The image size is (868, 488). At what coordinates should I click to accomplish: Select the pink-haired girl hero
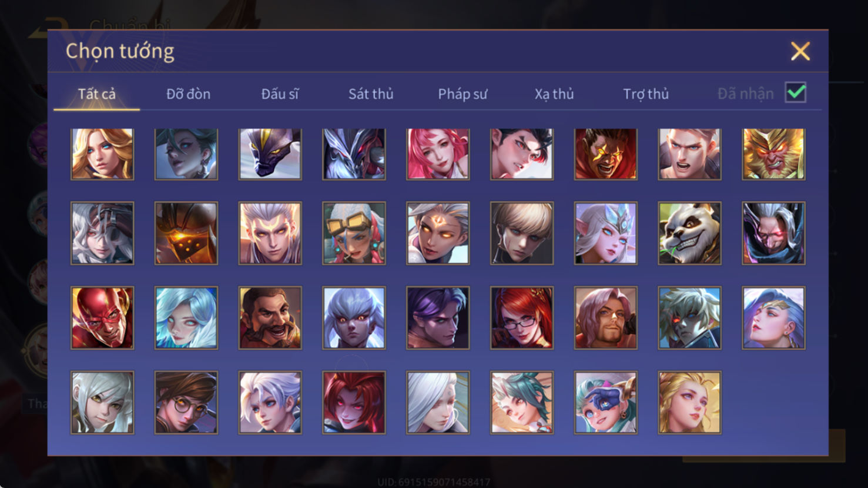point(438,154)
